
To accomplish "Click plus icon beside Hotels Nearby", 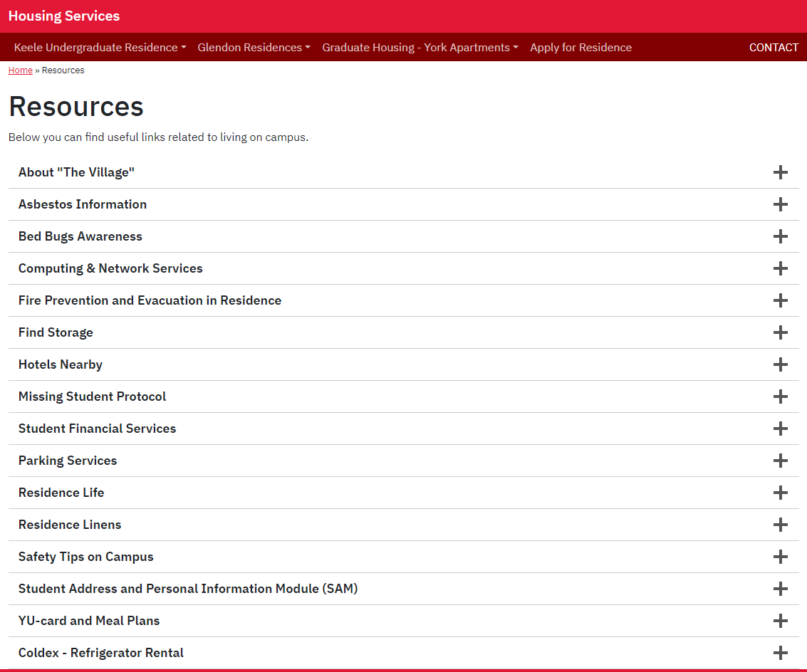I will point(780,364).
